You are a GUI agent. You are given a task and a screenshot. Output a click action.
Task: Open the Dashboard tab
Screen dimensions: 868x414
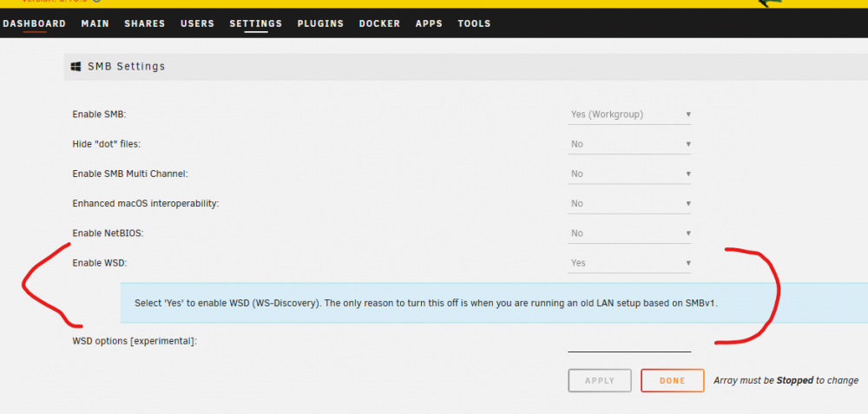[34, 23]
